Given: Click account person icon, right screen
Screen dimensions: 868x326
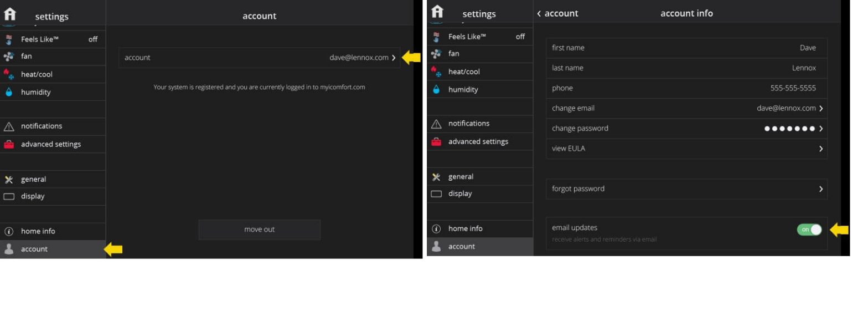Looking at the screenshot, I should coord(436,246).
